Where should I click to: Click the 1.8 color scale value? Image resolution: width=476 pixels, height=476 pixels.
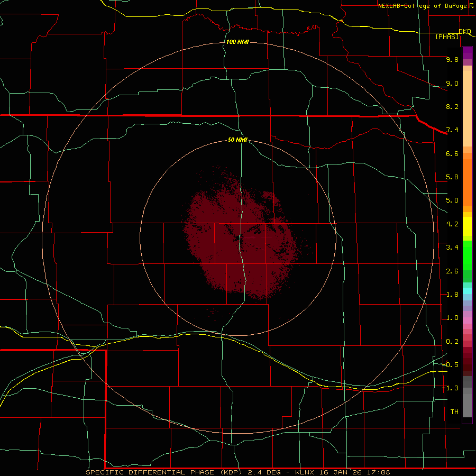(452, 295)
